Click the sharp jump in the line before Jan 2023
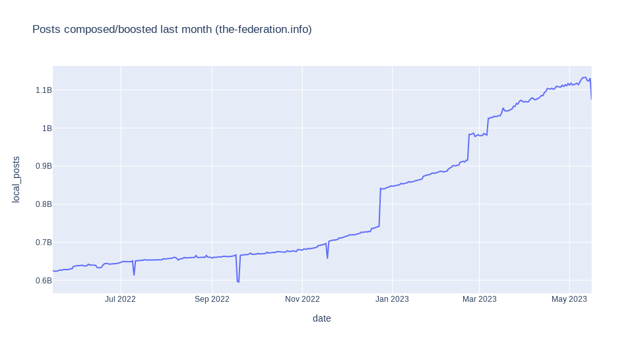The width and height of the screenshot is (644, 346). pos(380,208)
